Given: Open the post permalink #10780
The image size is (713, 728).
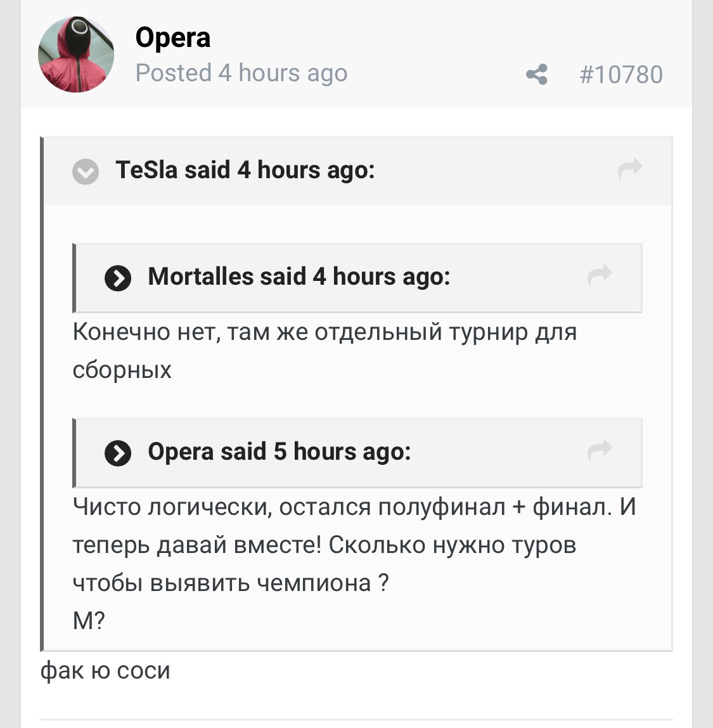Looking at the screenshot, I should coord(622,74).
